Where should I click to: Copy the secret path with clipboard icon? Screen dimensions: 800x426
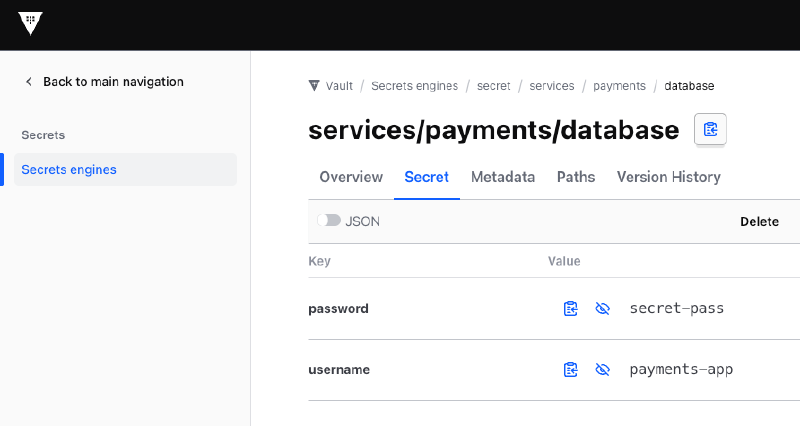click(710, 130)
